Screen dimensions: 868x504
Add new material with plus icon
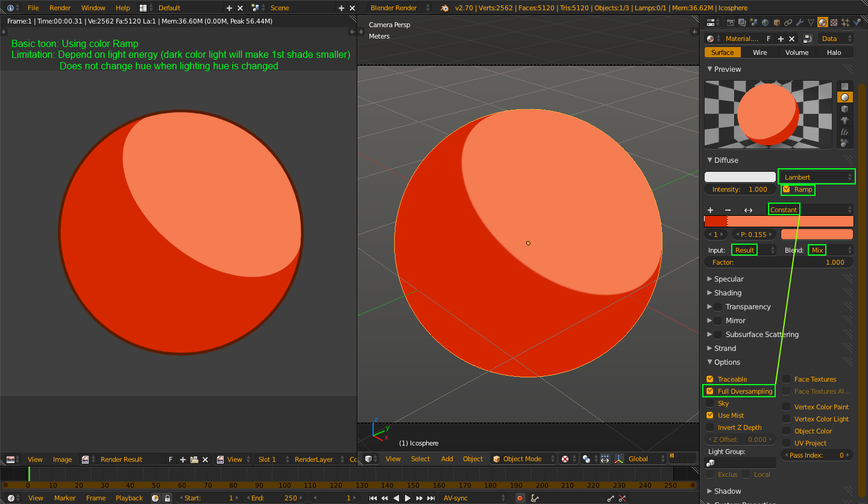pos(781,39)
